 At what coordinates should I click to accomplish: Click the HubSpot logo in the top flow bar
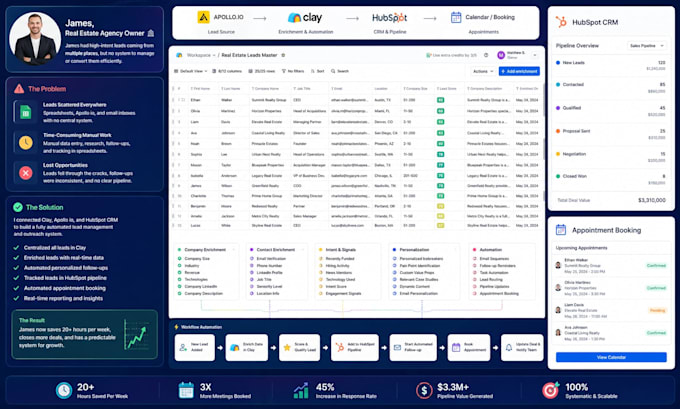pos(389,18)
